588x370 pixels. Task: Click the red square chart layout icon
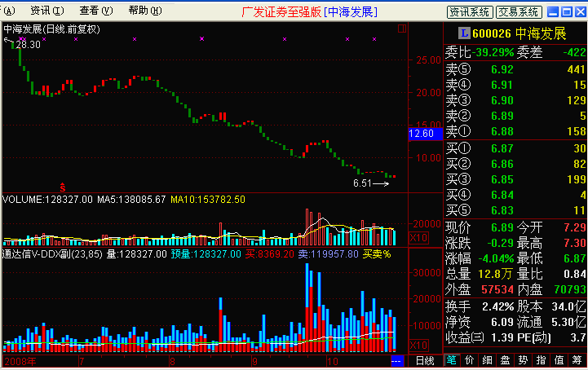pos(402,29)
